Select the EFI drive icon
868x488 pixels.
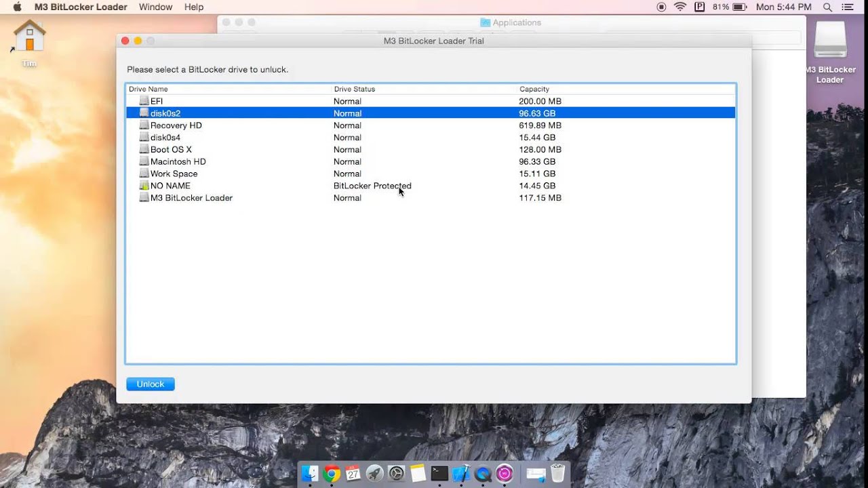[144, 101]
